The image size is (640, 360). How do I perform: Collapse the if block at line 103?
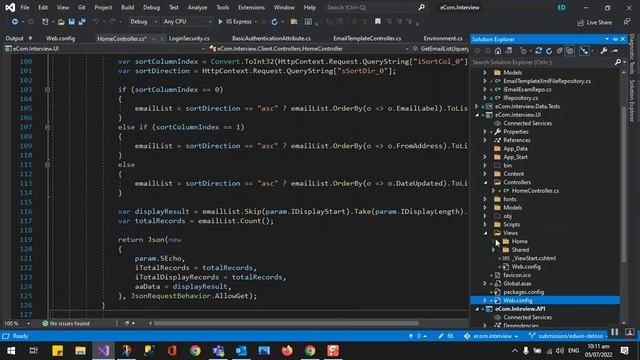tap(47, 89)
